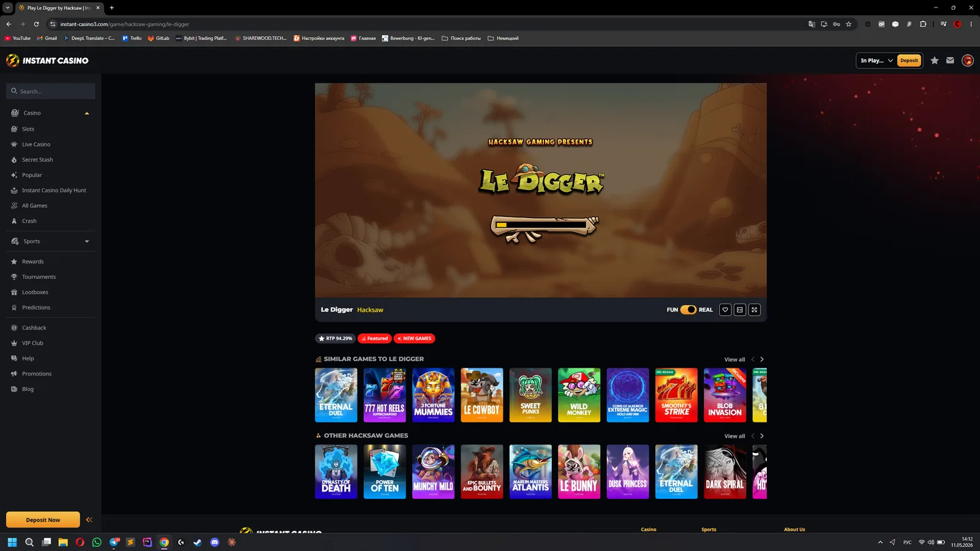Open Smooth 7's Strike game thumbnail

coord(676,395)
